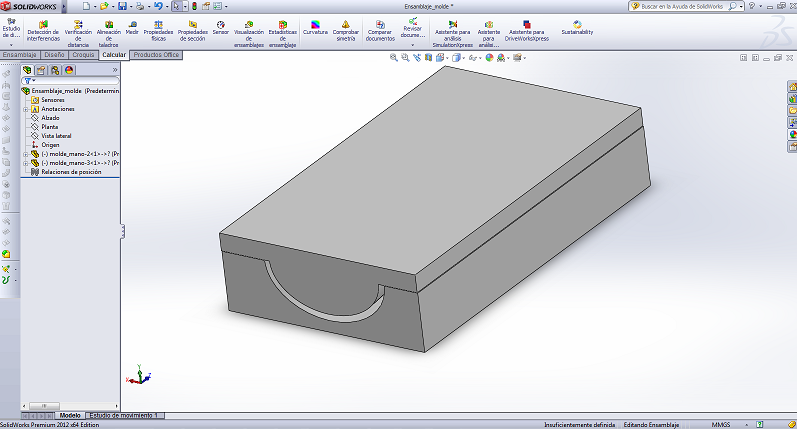Expand the molde_mano-2 component node
Image resolution: width=797 pixels, height=429 pixels.
(x=25, y=154)
